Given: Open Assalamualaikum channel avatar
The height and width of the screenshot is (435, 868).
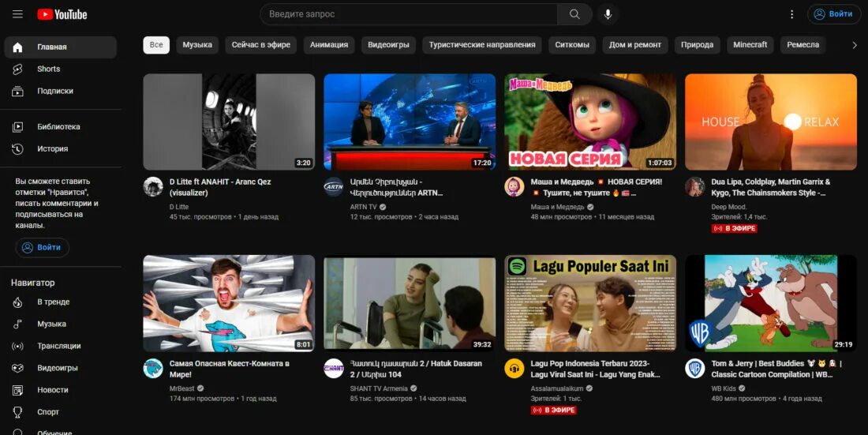Looking at the screenshot, I should [x=514, y=369].
